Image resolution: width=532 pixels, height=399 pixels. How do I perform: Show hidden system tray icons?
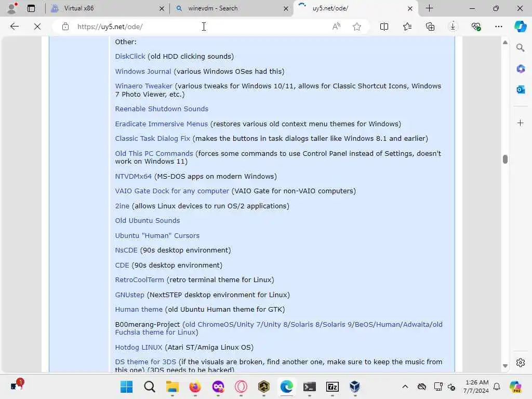click(405, 387)
